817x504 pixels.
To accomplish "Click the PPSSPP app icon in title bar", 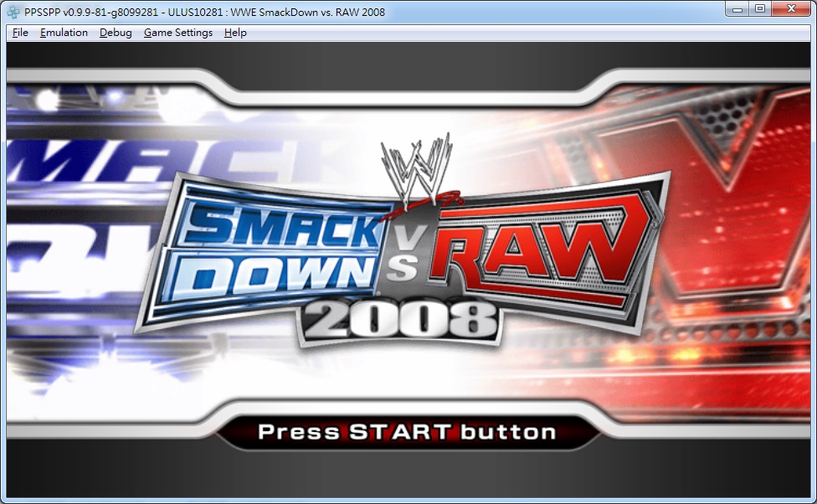I will [x=13, y=10].
